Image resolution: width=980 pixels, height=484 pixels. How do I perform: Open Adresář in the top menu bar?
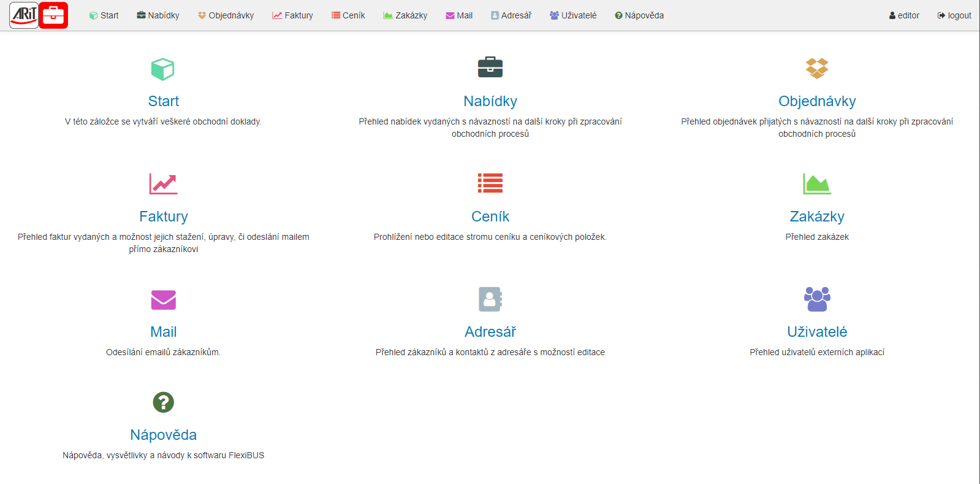click(x=511, y=15)
